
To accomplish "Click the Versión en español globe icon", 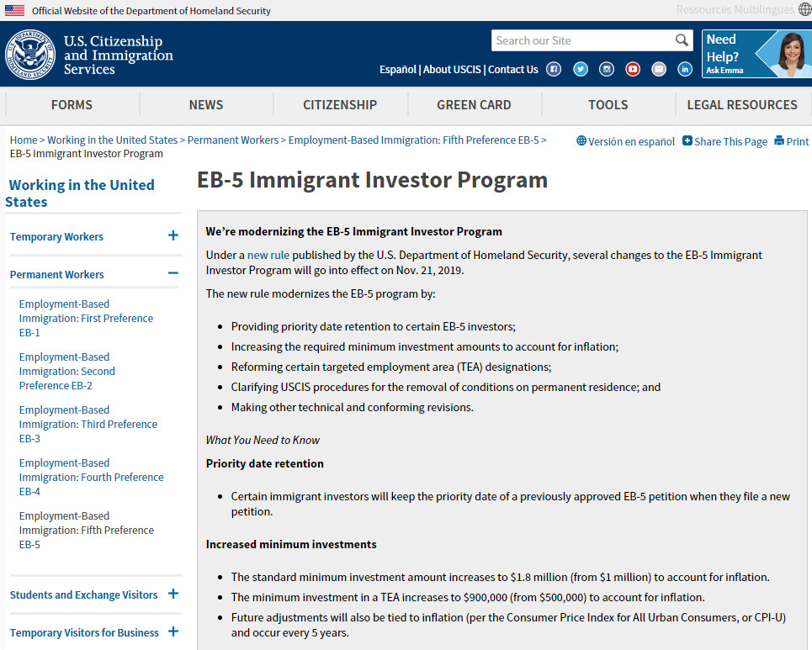I will pos(581,140).
